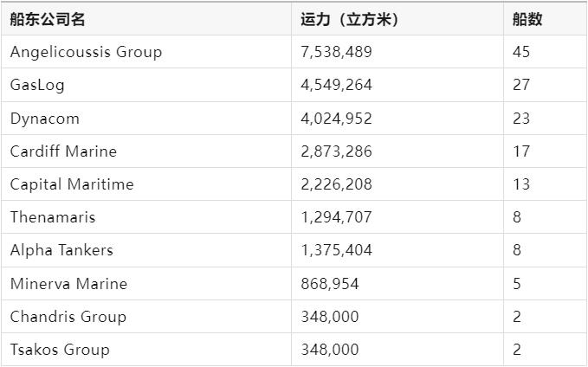Click the 船数 column header
The height and width of the screenshot is (367, 588).
527,19
